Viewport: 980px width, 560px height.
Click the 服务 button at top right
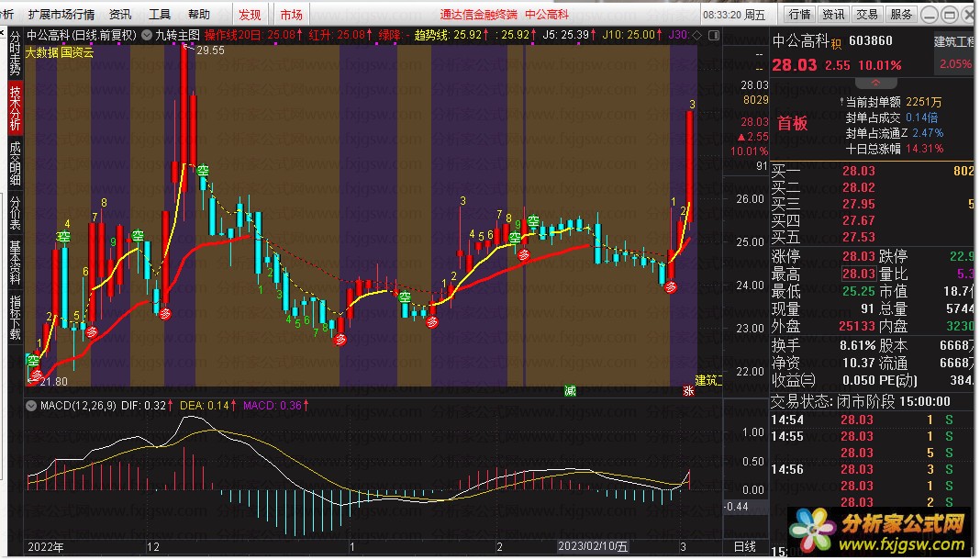click(x=900, y=14)
